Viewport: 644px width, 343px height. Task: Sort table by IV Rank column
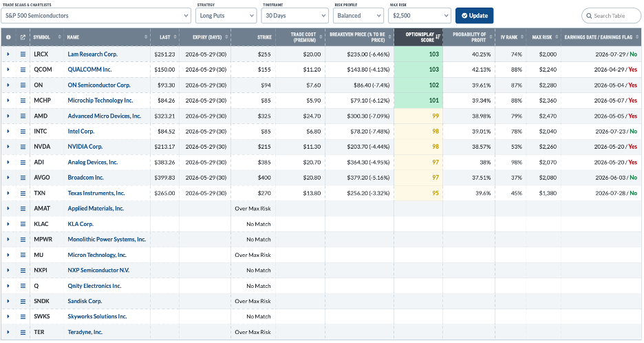[x=511, y=37]
